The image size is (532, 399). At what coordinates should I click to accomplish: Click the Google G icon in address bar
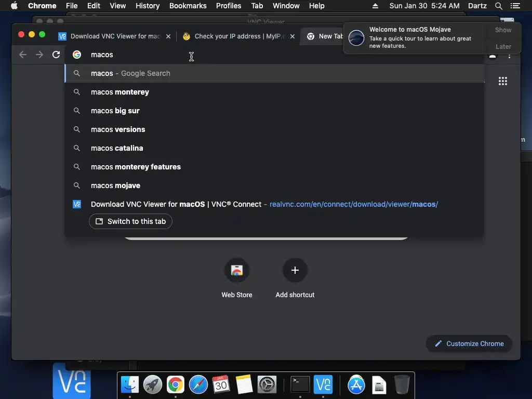coord(77,55)
